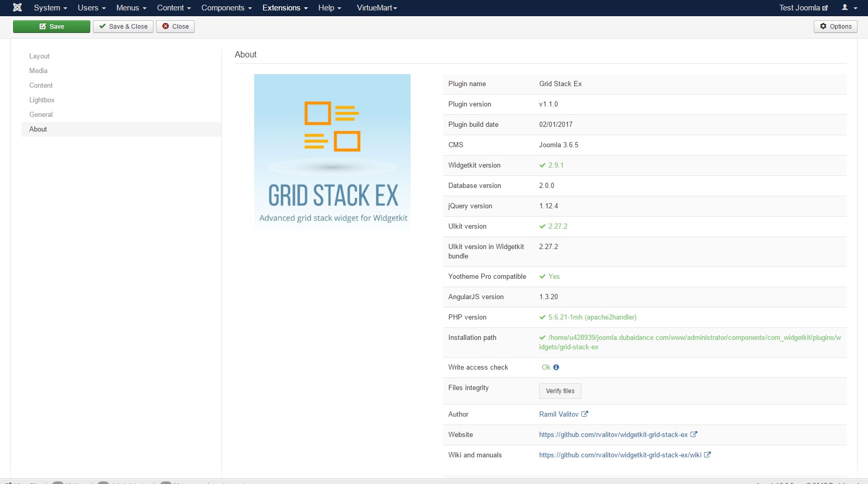Click the Plugin build date 02/01/2017
The width and height of the screenshot is (868, 484).
(x=556, y=124)
